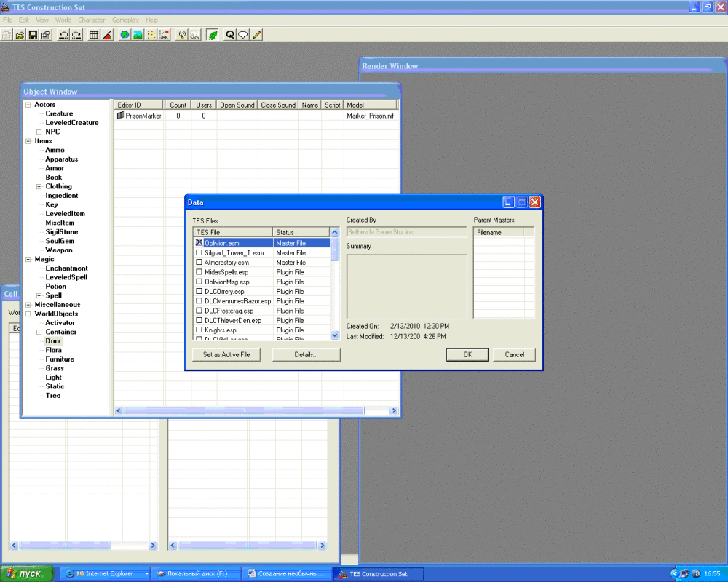This screenshot has width=728, height=582.
Task: Collapse the Actors tree node
Action: [x=28, y=105]
